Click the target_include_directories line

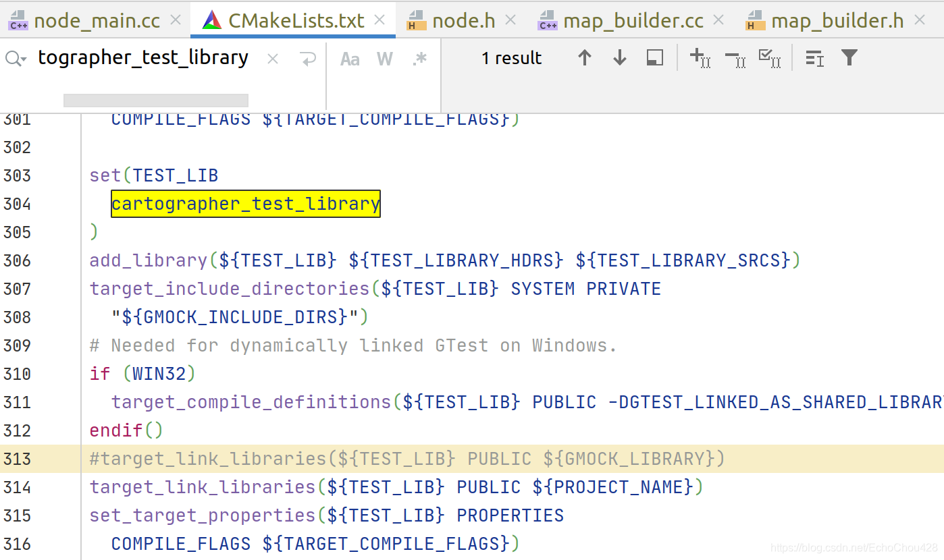click(375, 289)
